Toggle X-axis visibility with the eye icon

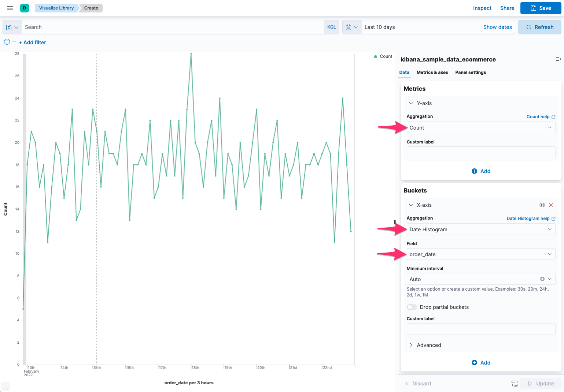(x=542, y=205)
